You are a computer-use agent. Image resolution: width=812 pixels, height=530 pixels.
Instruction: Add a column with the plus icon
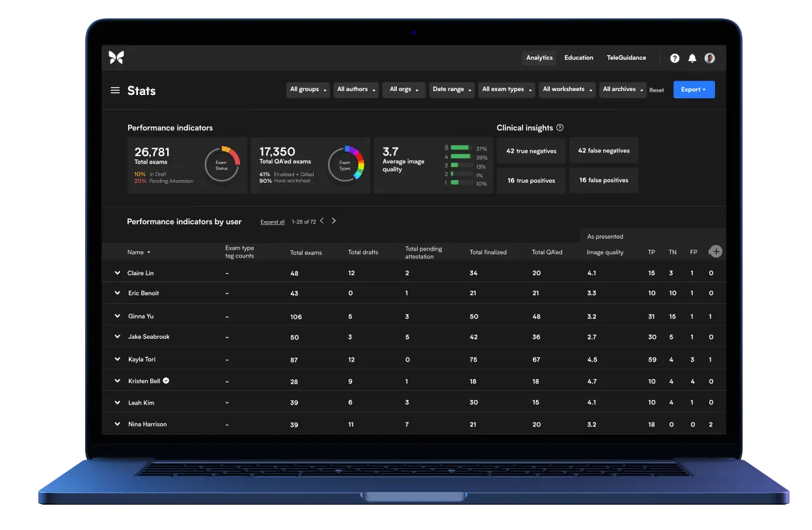(716, 252)
